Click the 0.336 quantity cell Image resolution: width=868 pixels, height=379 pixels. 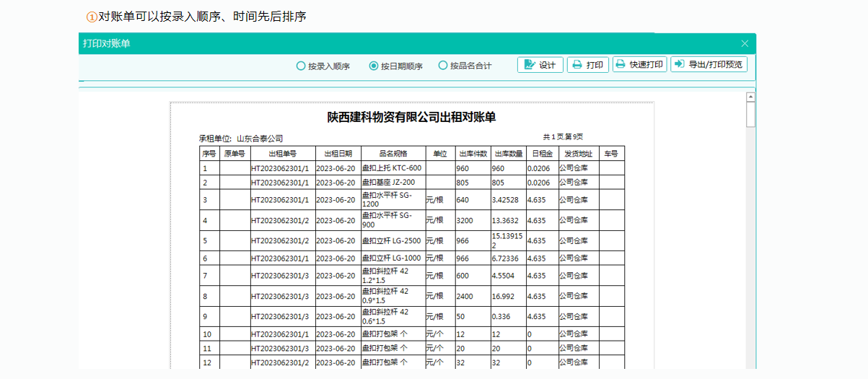pos(508,316)
